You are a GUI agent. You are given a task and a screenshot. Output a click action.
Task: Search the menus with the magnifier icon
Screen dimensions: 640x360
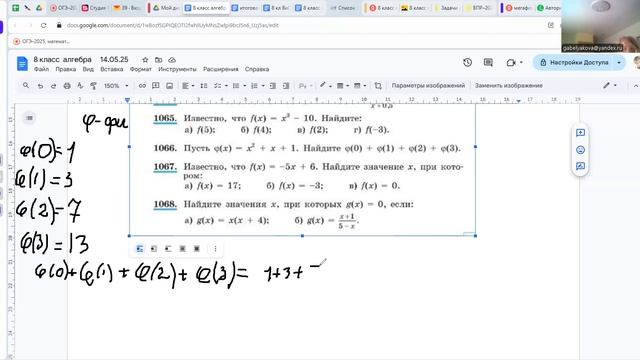point(26,86)
